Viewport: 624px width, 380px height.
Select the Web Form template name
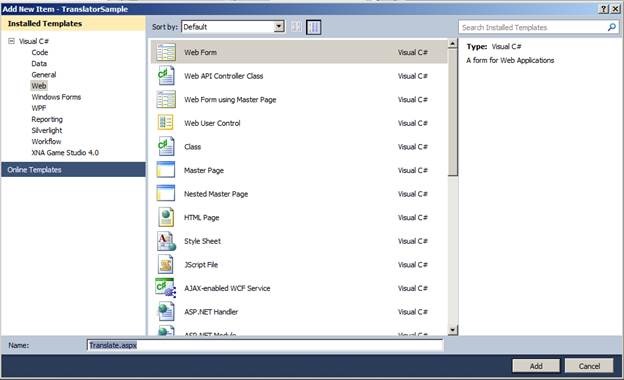click(x=200, y=52)
